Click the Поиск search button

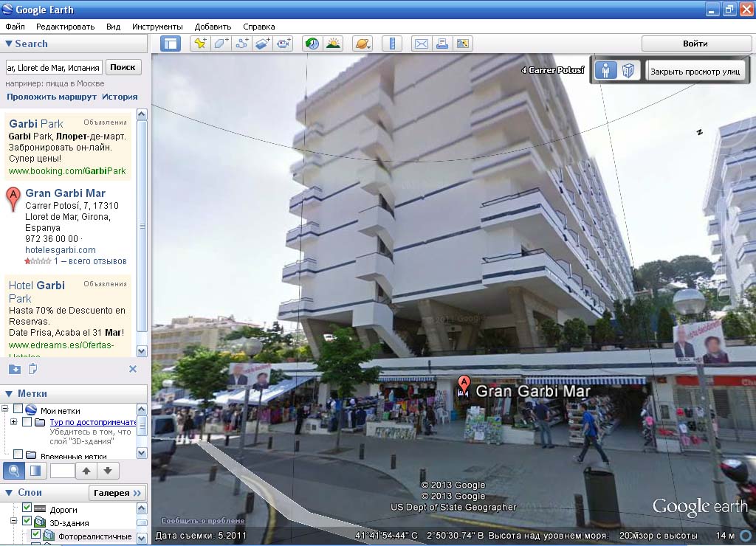click(x=123, y=67)
